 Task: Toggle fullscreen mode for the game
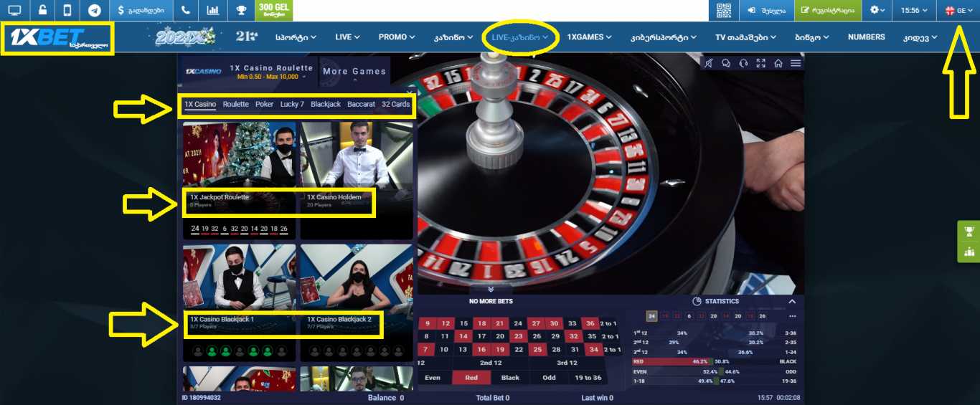pyautogui.click(x=761, y=63)
